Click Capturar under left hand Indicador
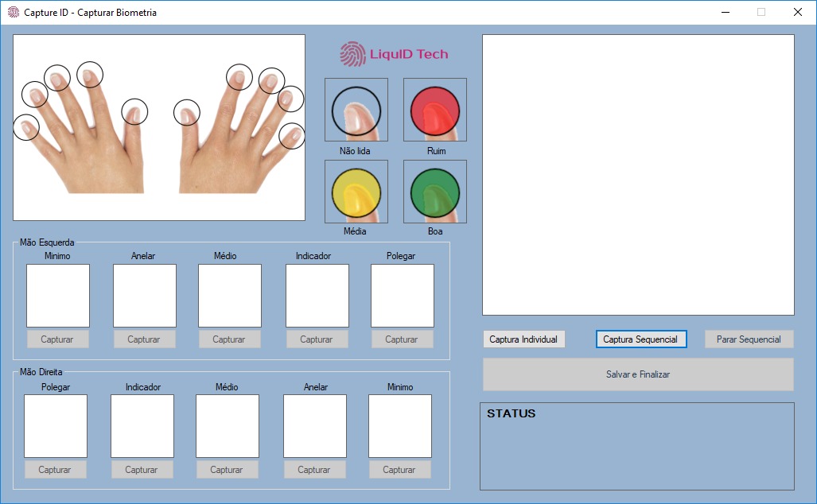 pos(317,339)
